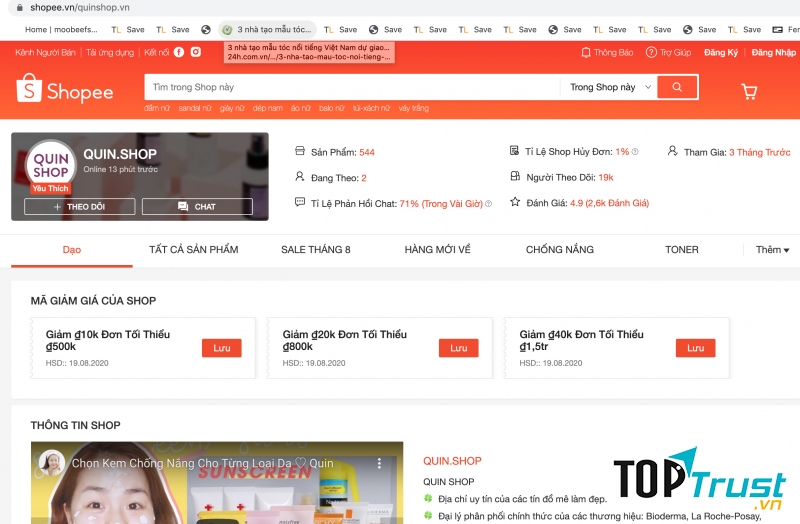Click the 'dép nam' search suggestion
Screen dimensions: 800x524
[x=267, y=108]
